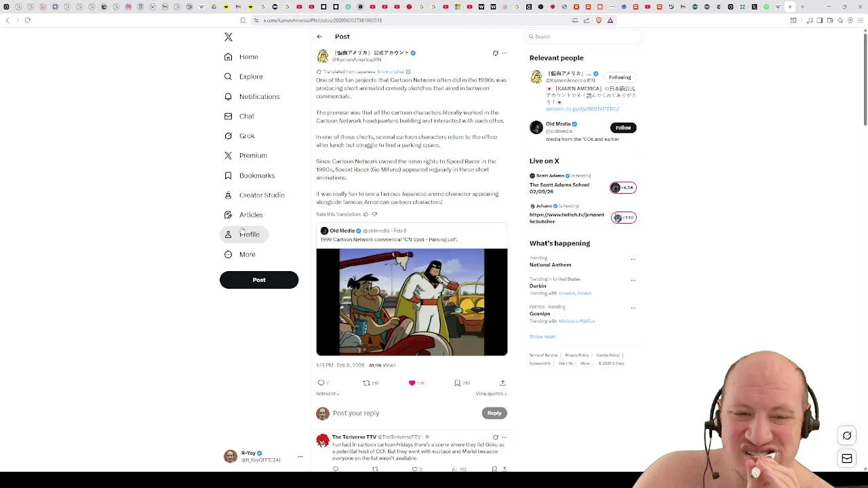
Task: Open options for National Anthem trend
Action: 633,259
